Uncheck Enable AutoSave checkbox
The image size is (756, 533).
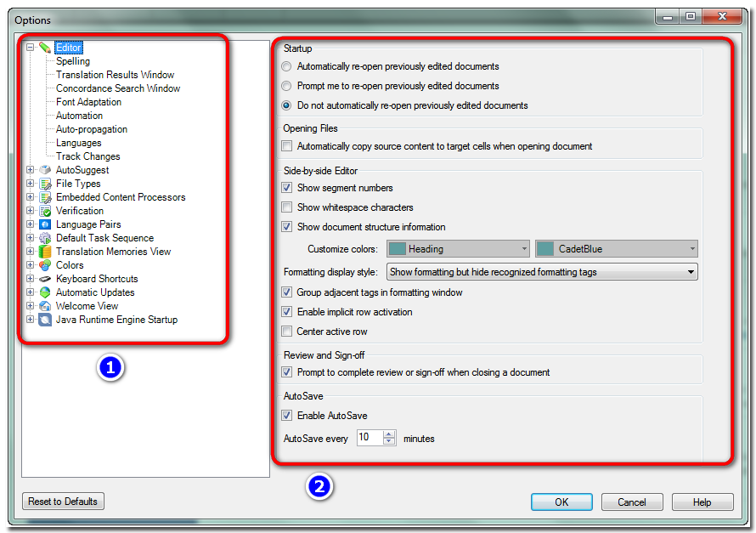pyautogui.click(x=287, y=416)
